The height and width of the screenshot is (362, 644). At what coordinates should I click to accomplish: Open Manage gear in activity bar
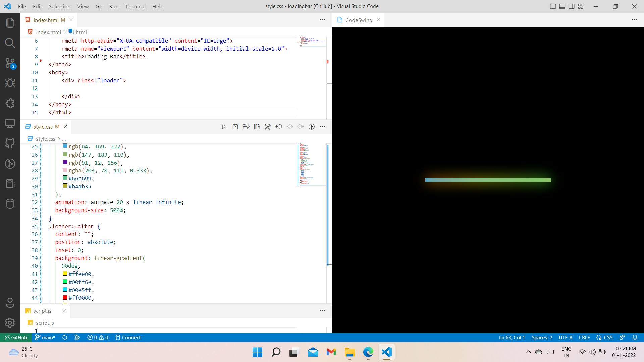(x=10, y=323)
